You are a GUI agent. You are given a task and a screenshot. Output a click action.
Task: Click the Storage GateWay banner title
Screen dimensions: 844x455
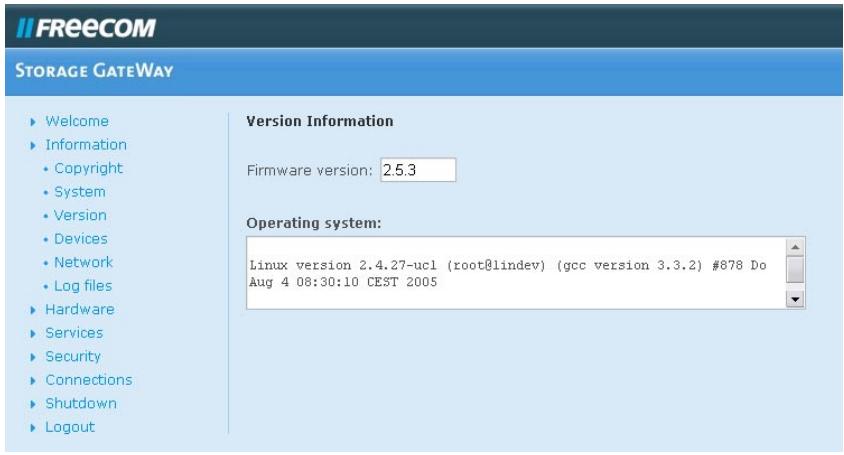94,71
